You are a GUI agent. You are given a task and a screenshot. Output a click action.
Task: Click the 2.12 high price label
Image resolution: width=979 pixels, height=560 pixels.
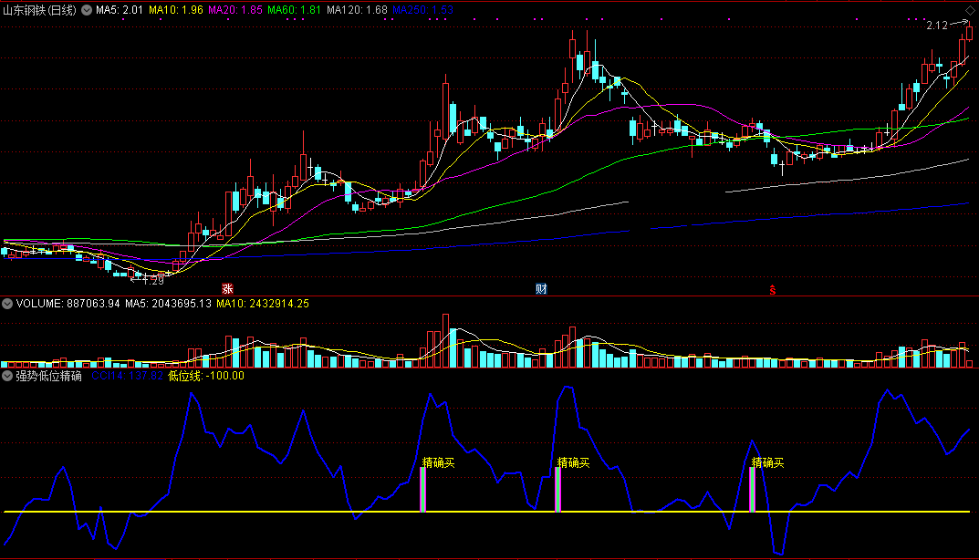(937, 26)
